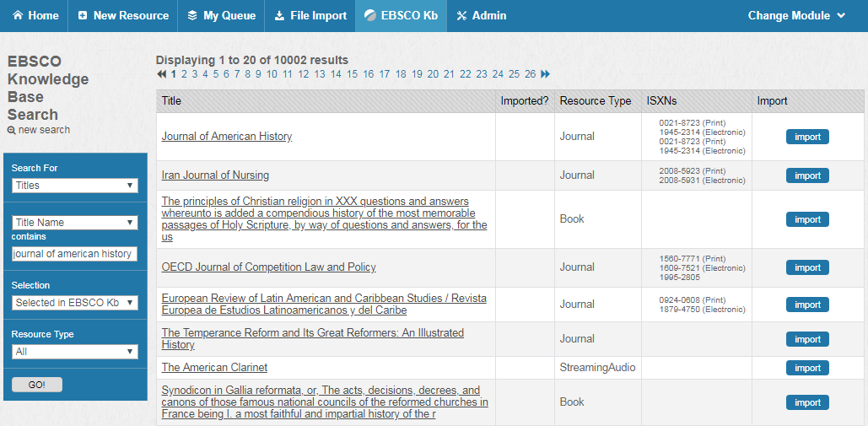Open European Review of Latin American link
This screenshot has width=868, height=426.
point(324,305)
